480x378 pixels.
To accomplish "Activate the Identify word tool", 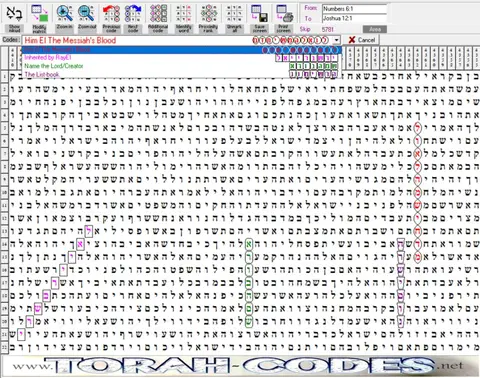I will pos(184,18).
